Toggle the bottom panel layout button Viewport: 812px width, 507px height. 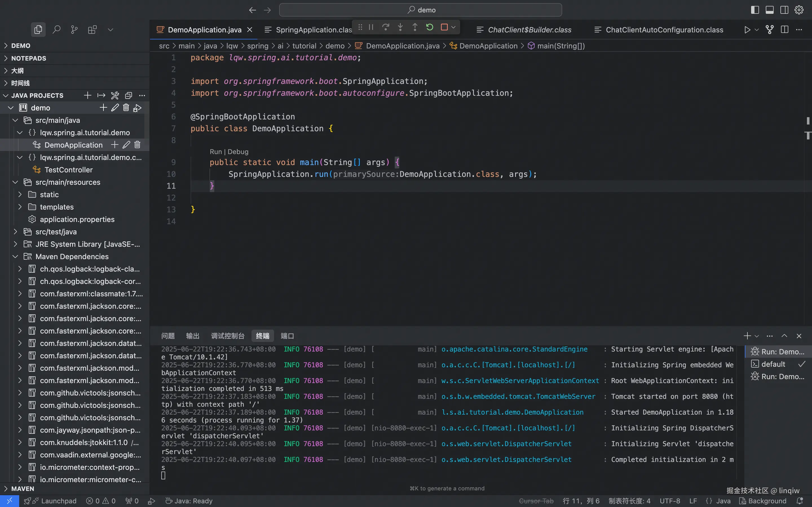pyautogui.click(x=769, y=10)
